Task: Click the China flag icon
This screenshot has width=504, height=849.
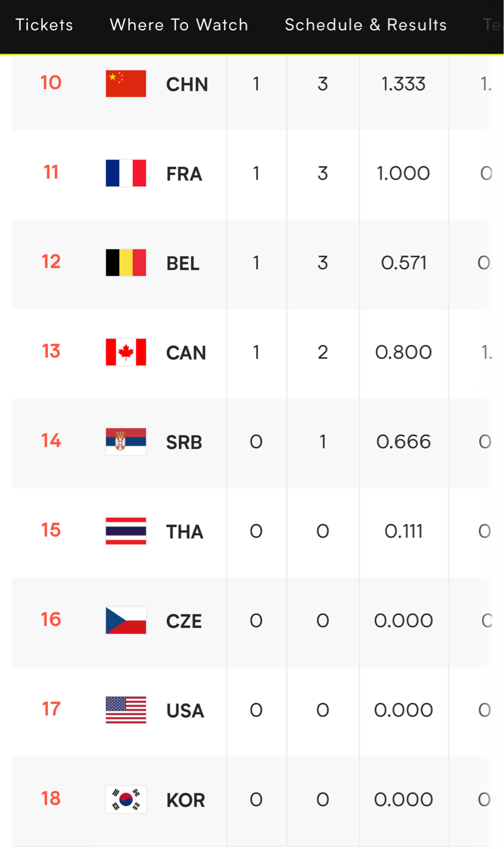Action: pos(126,84)
